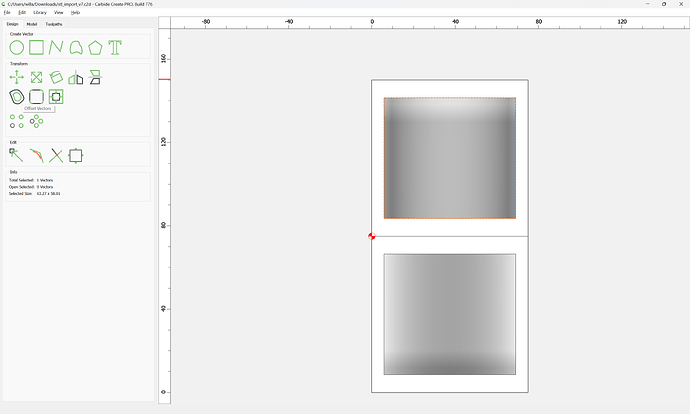
Task: Select the Circle create vector tool
Action: [x=17, y=47]
